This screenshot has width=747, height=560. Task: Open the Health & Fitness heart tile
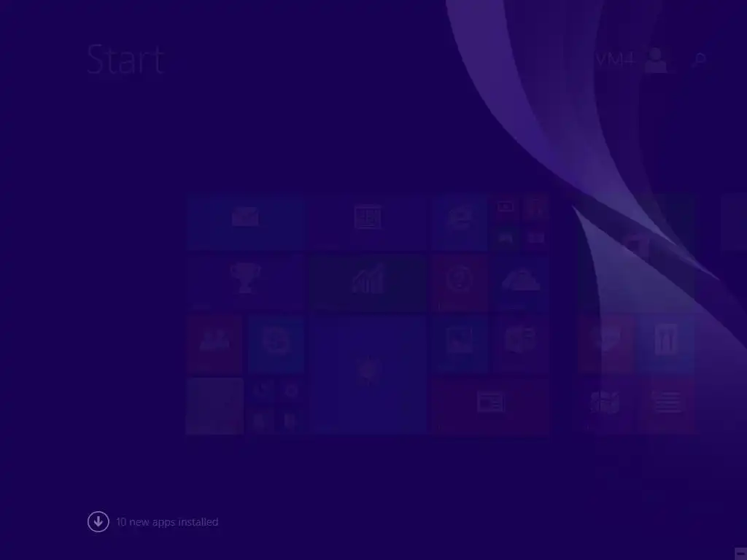pos(606,344)
